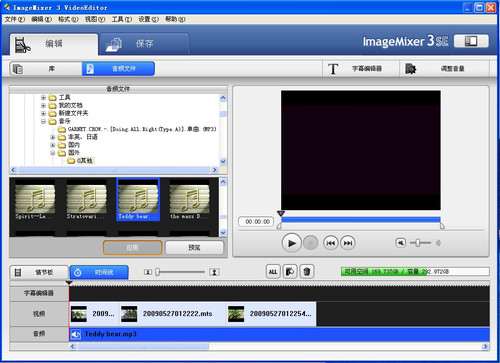
Task: Click the 预览 (Preview) button
Action: pos(194,248)
